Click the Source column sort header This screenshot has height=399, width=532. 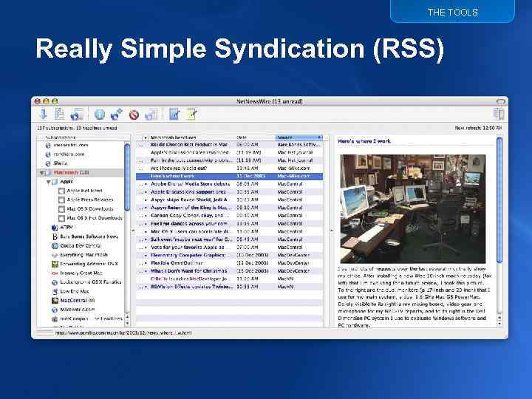point(299,137)
